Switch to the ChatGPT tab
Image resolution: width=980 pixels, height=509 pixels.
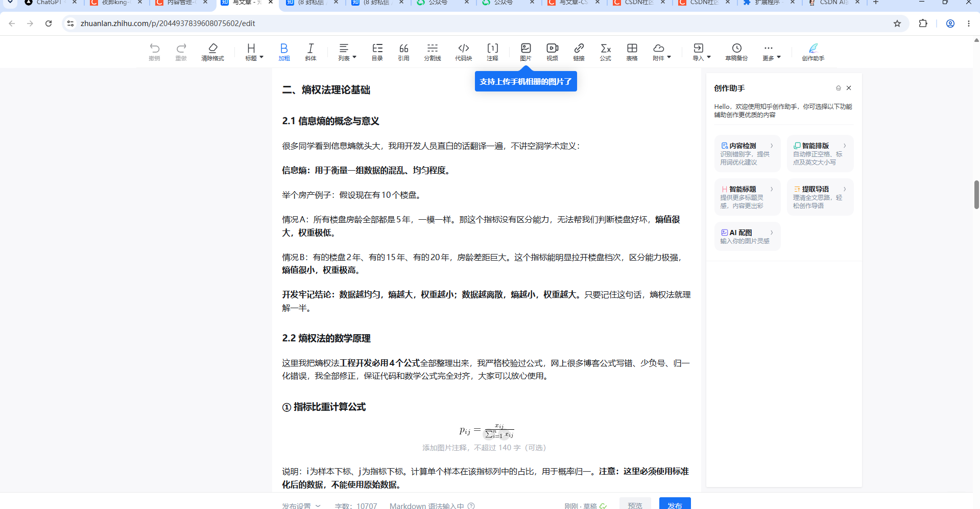coord(49,3)
